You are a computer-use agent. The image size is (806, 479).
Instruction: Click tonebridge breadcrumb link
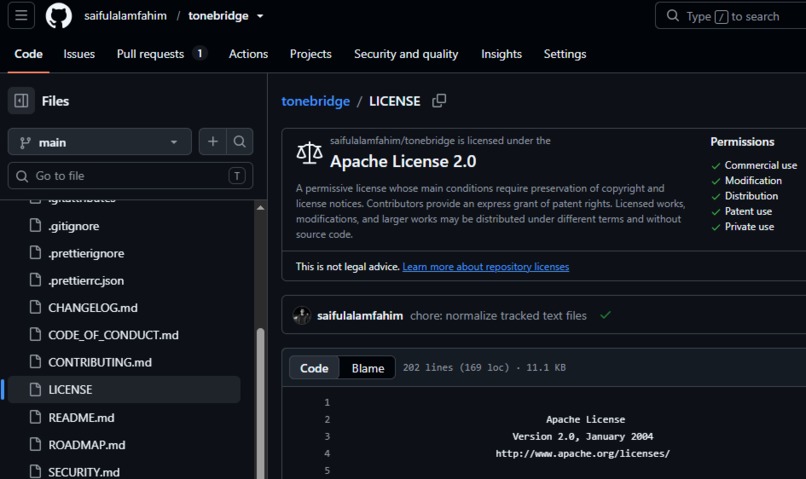pyautogui.click(x=316, y=101)
